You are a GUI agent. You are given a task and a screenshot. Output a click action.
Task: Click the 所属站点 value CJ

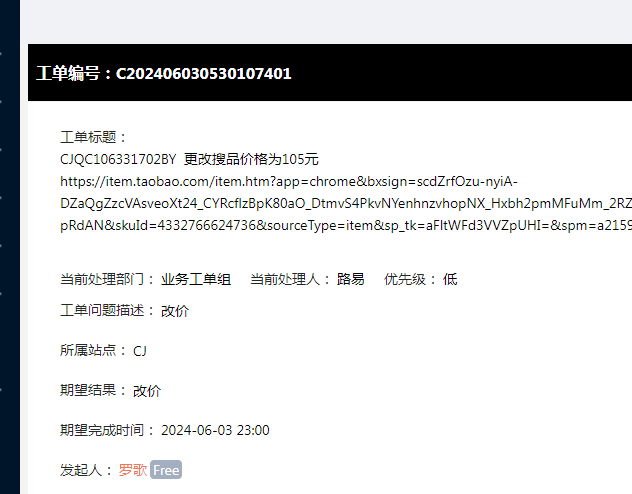[140, 351]
